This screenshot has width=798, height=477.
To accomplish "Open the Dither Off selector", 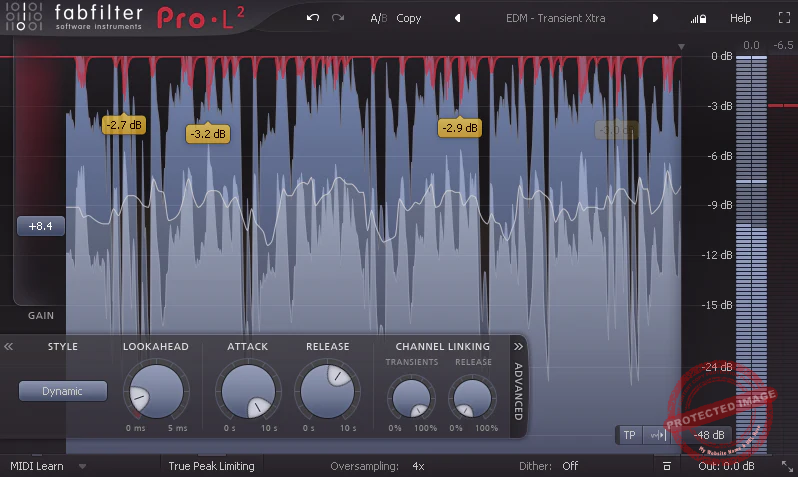I will pyautogui.click(x=570, y=466).
